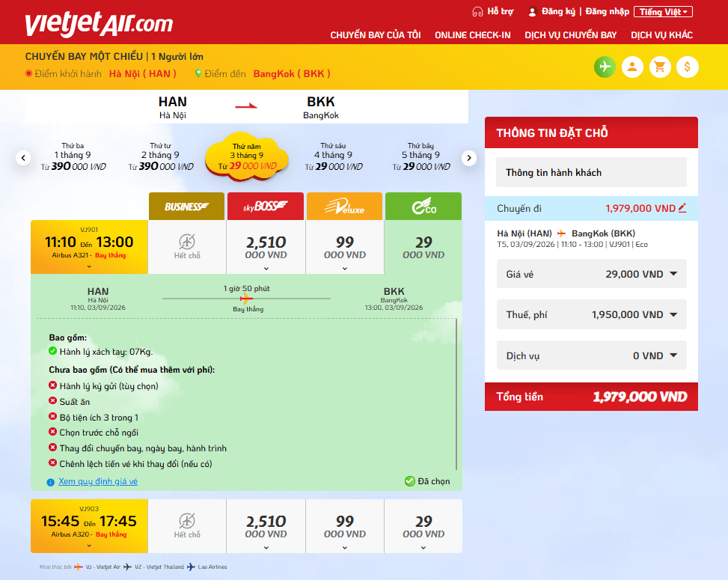Click the fare details scrollbar
This screenshot has height=580, width=728.
456,394
